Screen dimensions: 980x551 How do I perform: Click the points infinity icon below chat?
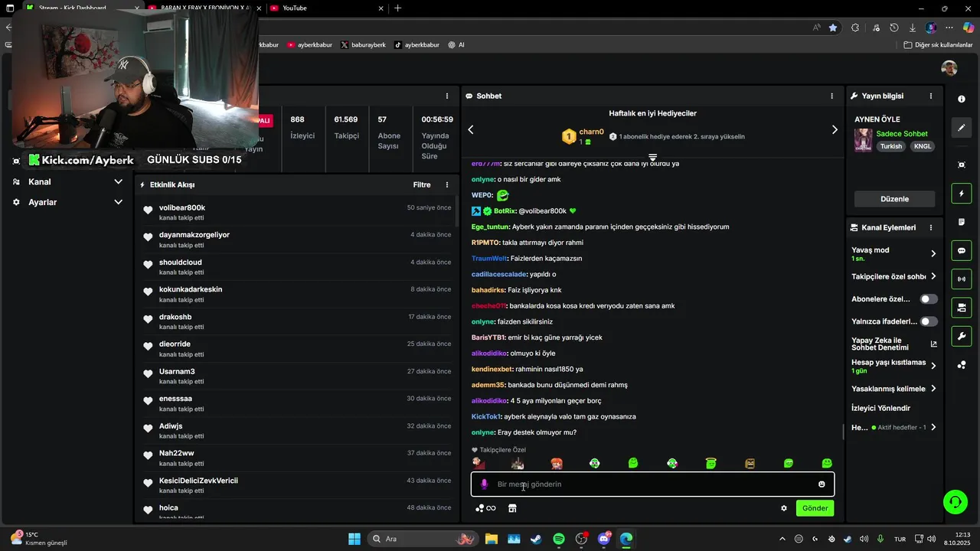(x=485, y=508)
